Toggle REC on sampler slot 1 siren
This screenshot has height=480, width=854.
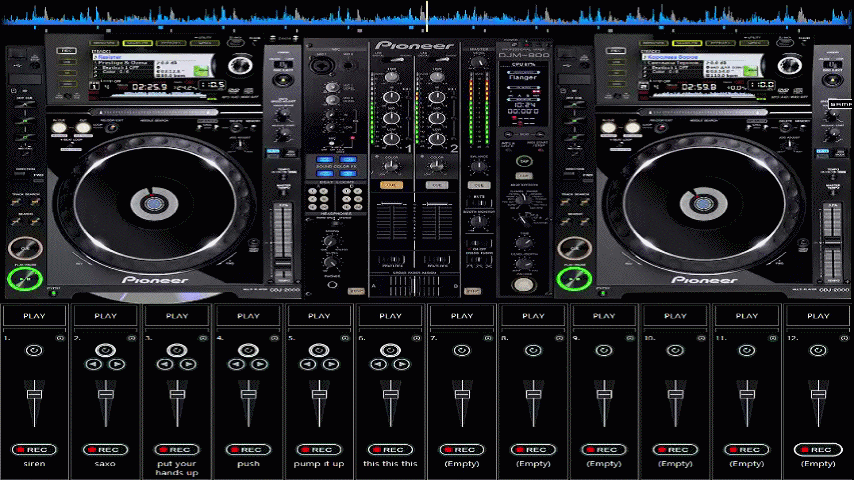point(34,449)
